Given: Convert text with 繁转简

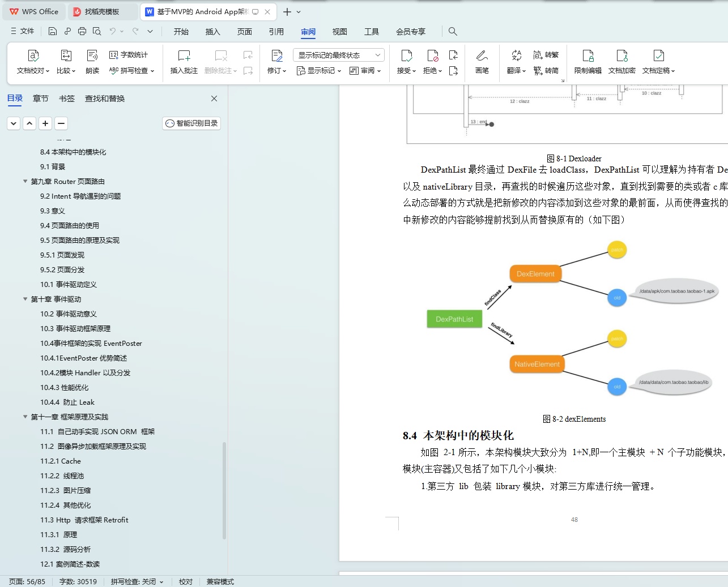Looking at the screenshot, I should pyautogui.click(x=546, y=71).
